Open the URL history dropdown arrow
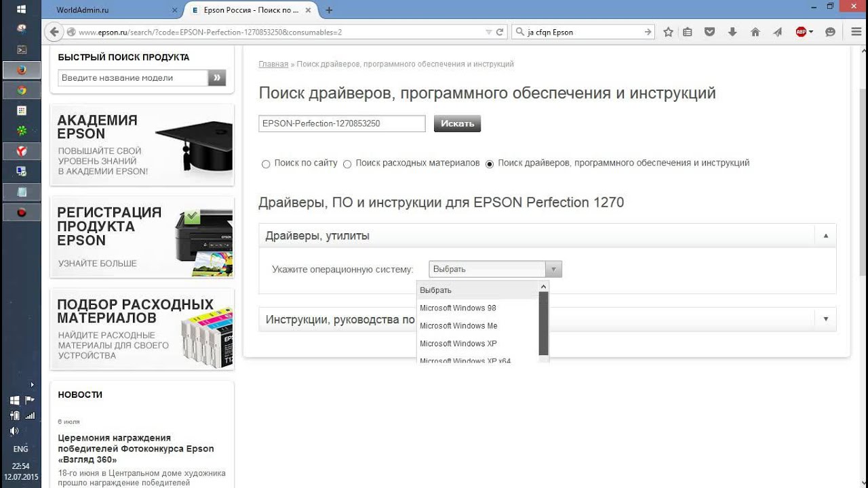 click(x=490, y=32)
